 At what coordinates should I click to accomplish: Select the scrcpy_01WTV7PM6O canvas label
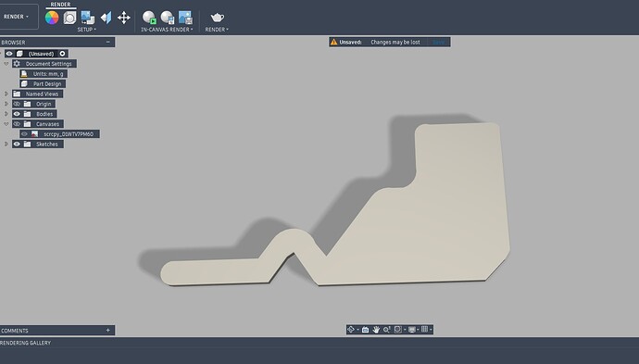tap(69, 134)
